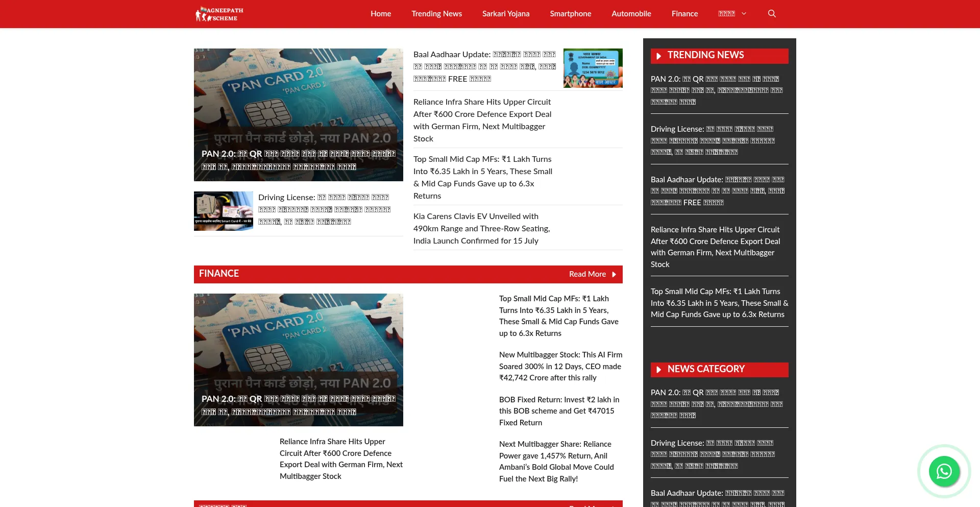Click the News Category arrow icon
980x507 pixels.
coord(659,370)
